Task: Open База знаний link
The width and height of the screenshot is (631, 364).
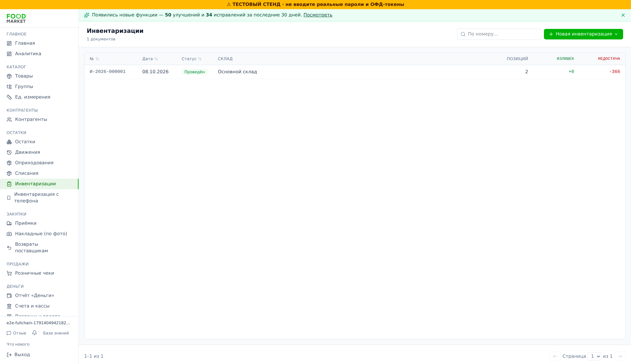Action: (x=56, y=333)
